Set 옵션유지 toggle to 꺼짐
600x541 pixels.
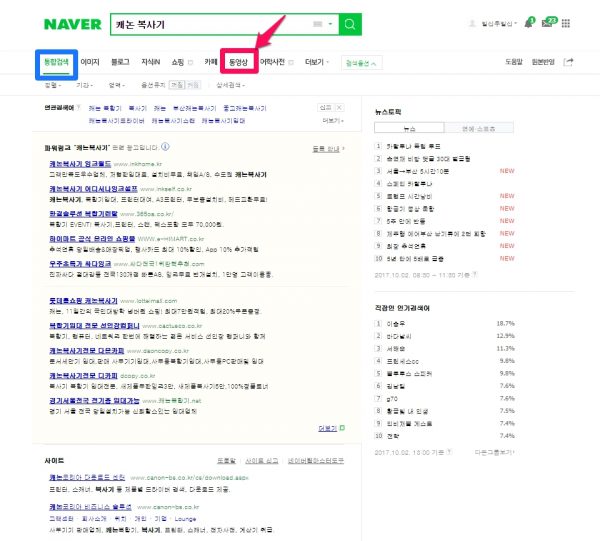point(177,85)
